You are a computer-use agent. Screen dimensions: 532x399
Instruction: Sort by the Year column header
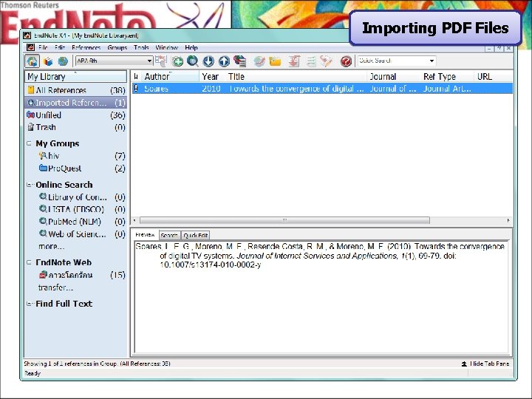click(212, 76)
